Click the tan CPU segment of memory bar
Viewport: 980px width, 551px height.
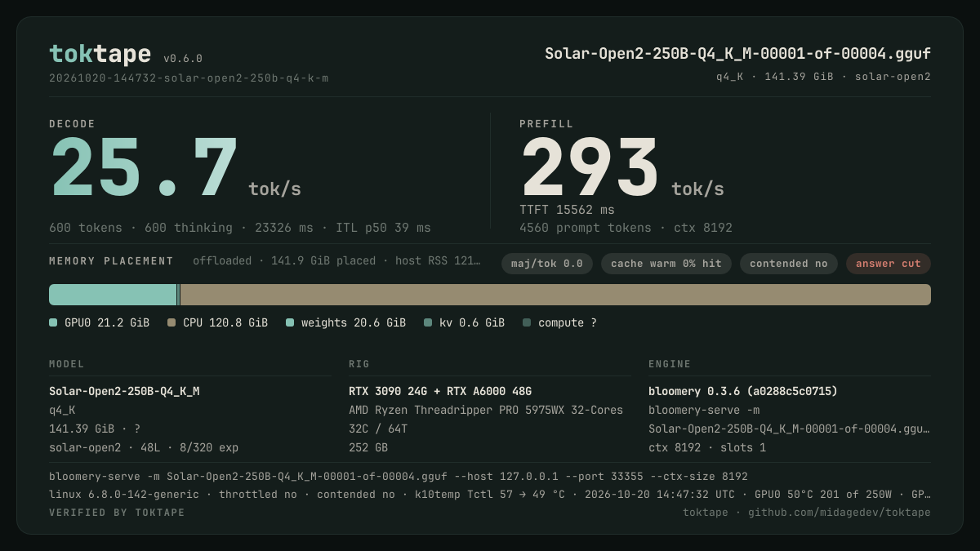click(555, 295)
